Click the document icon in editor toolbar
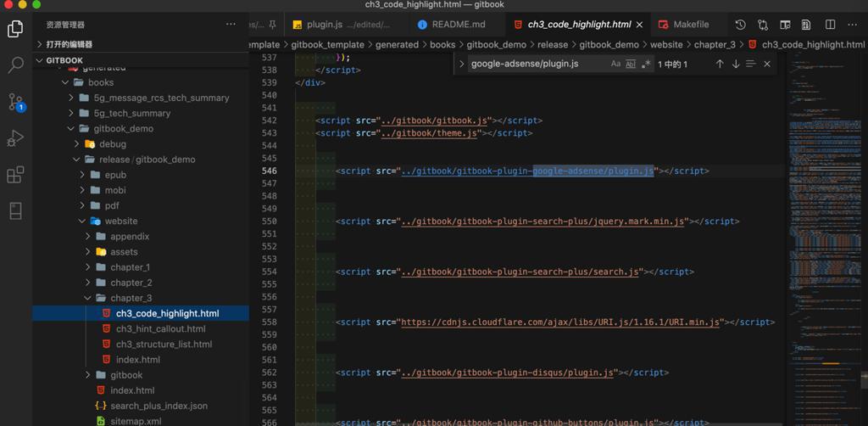Screen dimensions: 868x426 [x=807, y=25]
